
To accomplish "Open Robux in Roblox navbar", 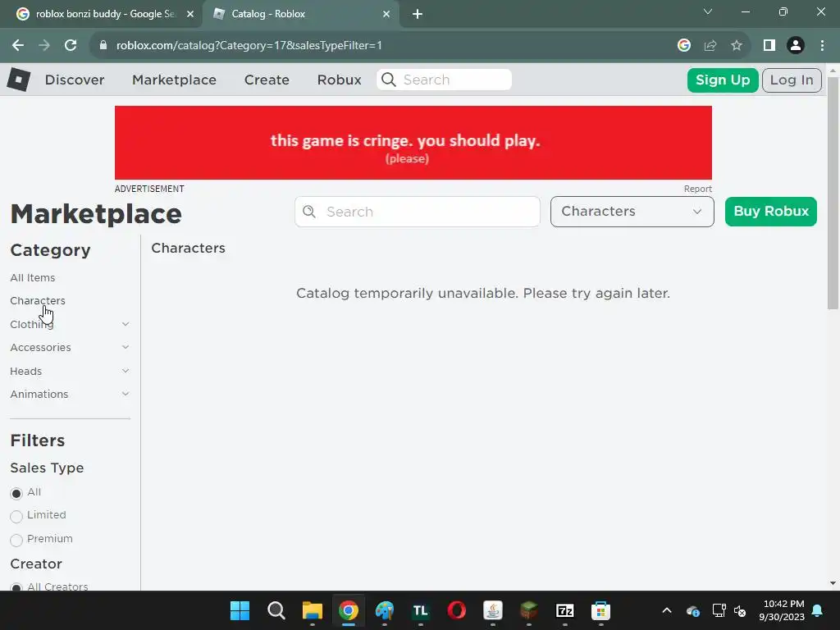I will [339, 80].
